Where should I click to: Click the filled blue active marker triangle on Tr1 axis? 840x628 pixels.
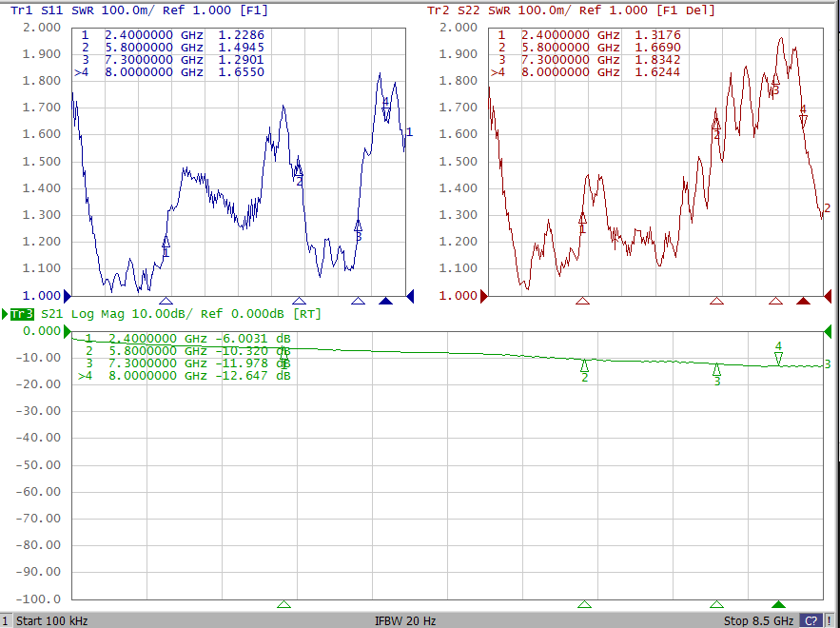tap(385, 302)
